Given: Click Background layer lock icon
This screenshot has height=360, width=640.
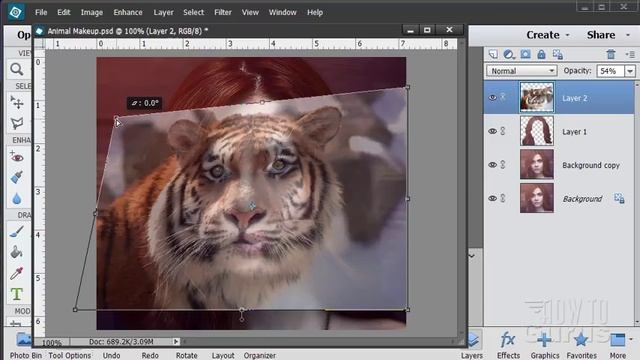Looking at the screenshot, I should tap(619, 198).
